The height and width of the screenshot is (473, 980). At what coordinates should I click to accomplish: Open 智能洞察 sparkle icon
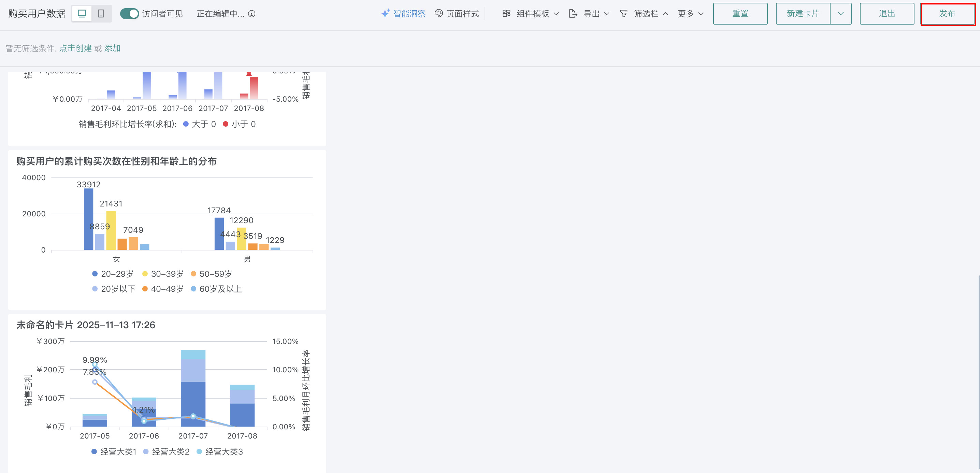pyautogui.click(x=385, y=13)
